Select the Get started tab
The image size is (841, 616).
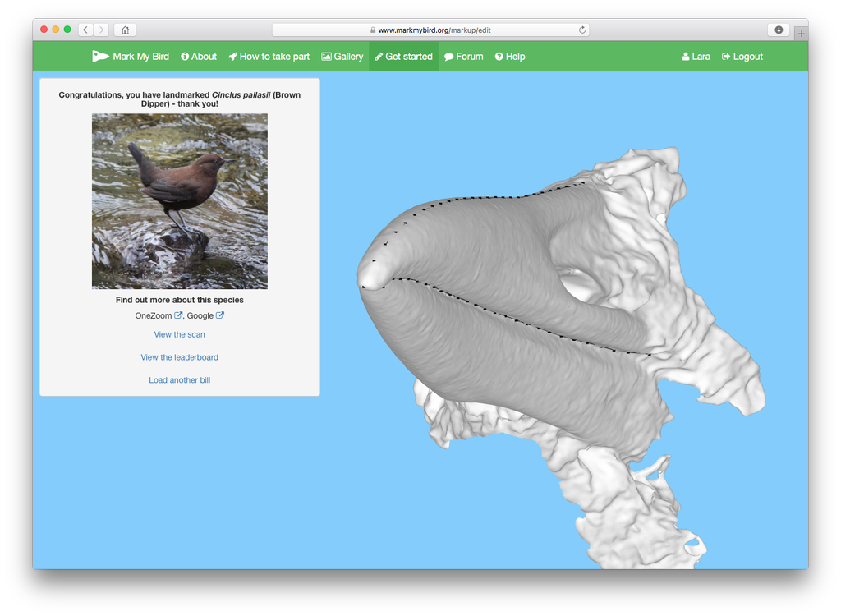click(x=403, y=57)
